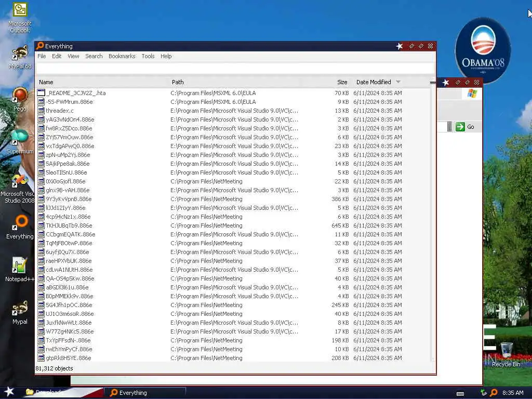Select file 9Y3yKvVpnB.886e

click(x=69, y=199)
